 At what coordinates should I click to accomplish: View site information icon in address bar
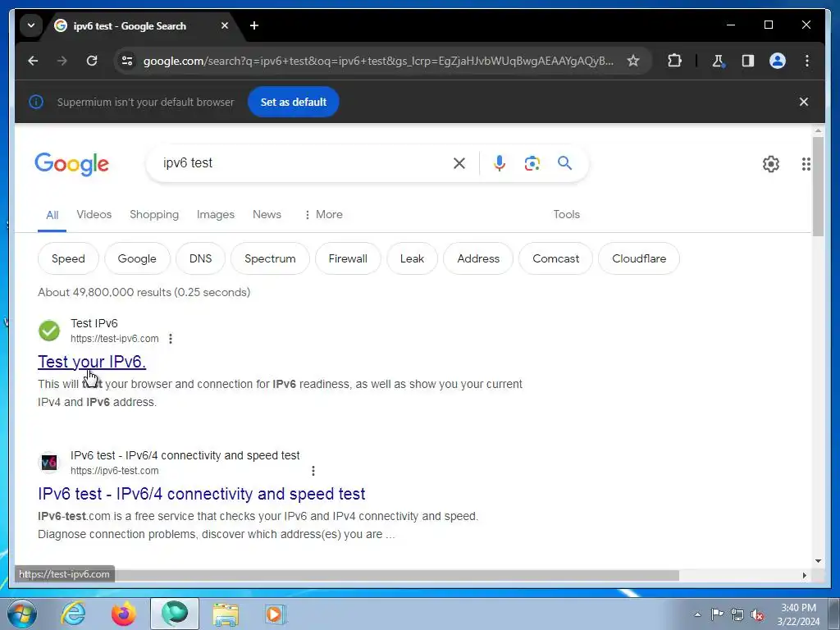tap(127, 61)
